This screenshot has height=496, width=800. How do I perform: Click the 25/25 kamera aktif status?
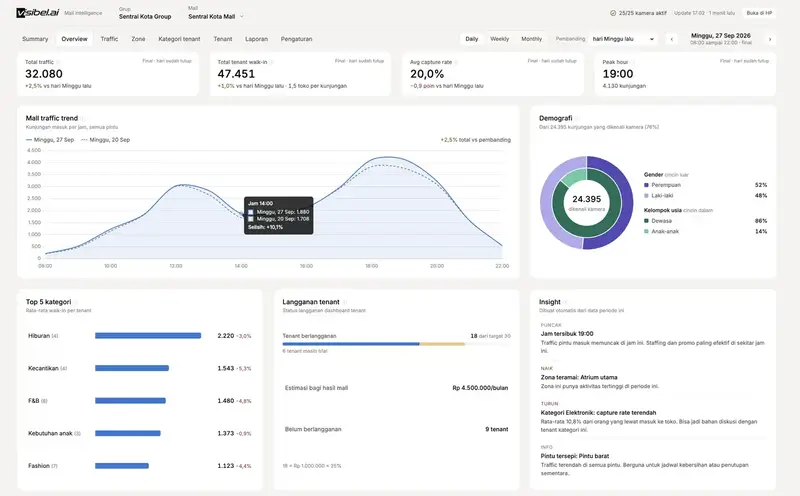point(638,13)
